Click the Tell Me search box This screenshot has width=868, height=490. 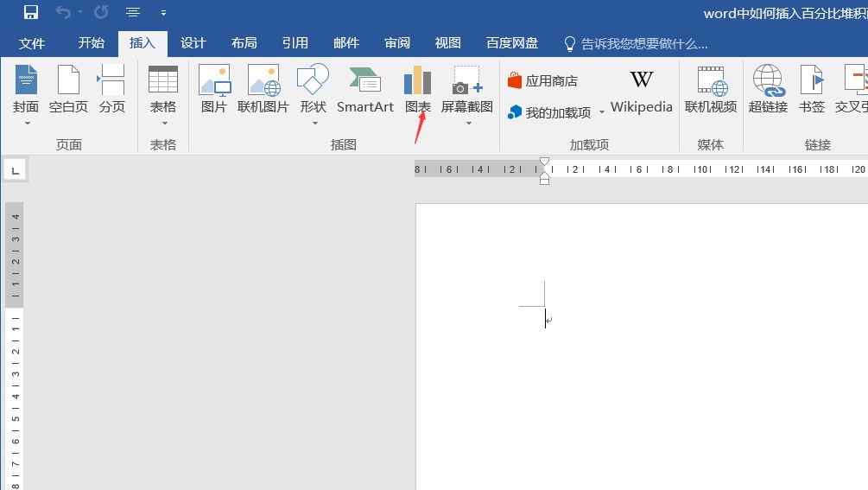643,43
